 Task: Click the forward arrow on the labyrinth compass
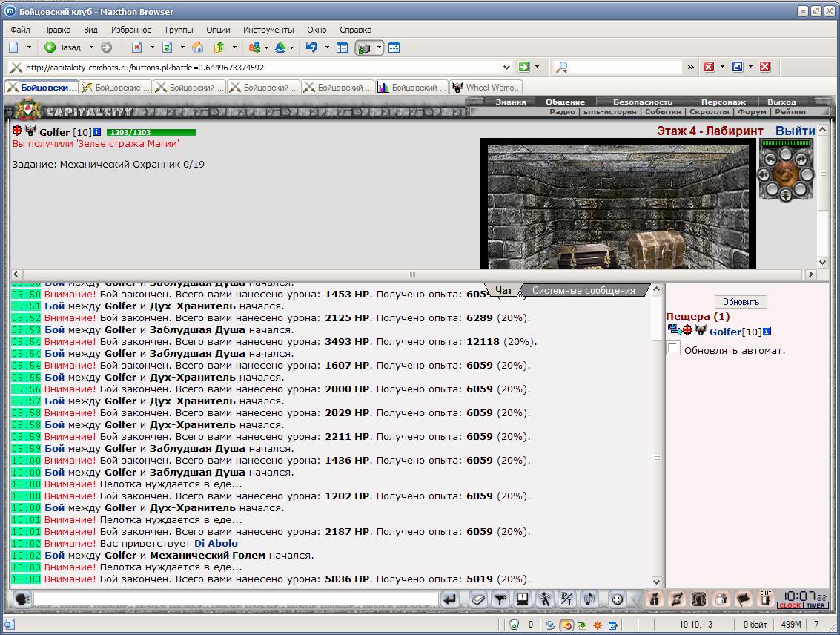pyautogui.click(x=785, y=155)
